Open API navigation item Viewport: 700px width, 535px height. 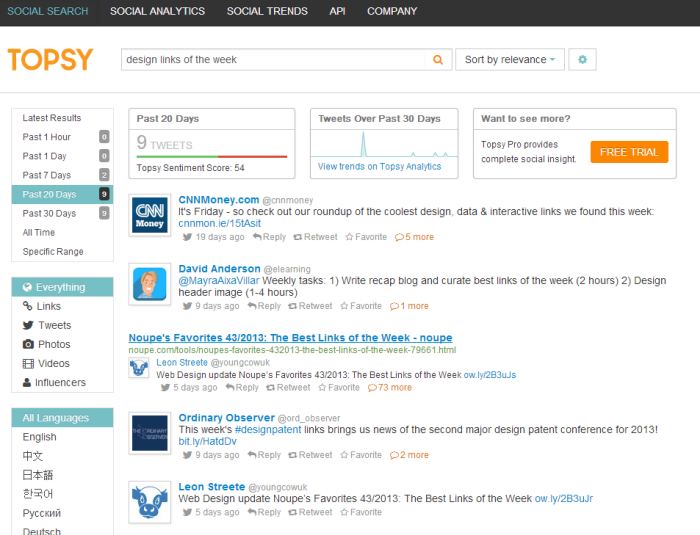[x=337, y=11]
